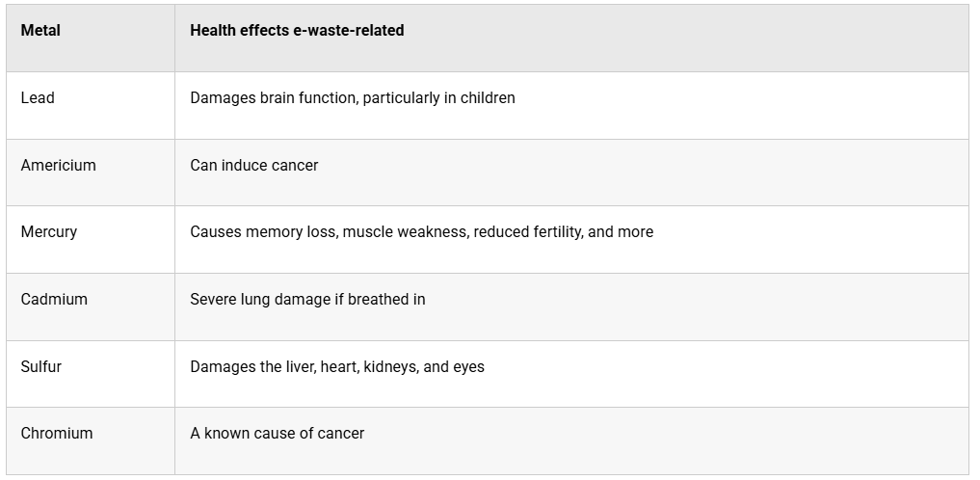Click the Health effects e-waste-related header
Screen dimensions: 980x480
[571, 39]
